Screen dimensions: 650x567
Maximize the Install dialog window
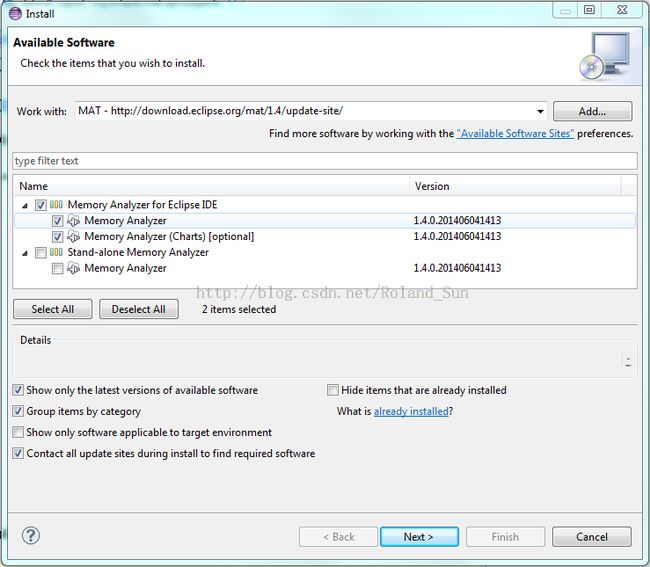[x=589, y=10]
